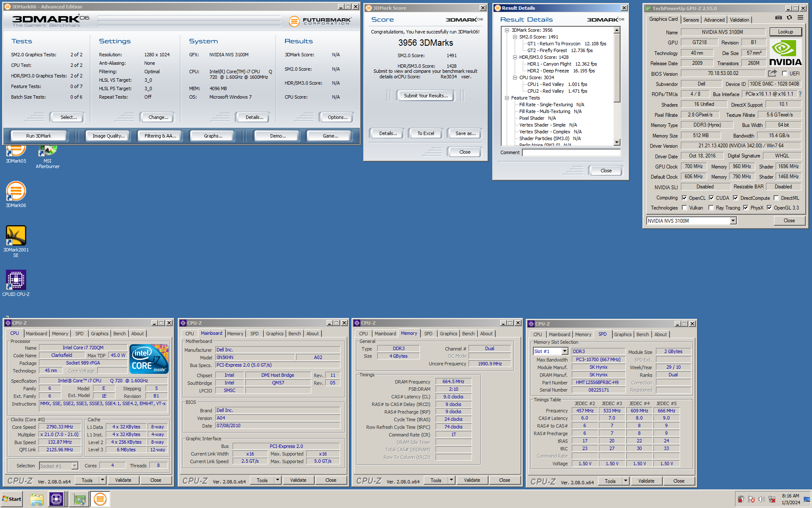Click the Comment input field
Viewport: 812px width, 508px height.
point(571,152)
